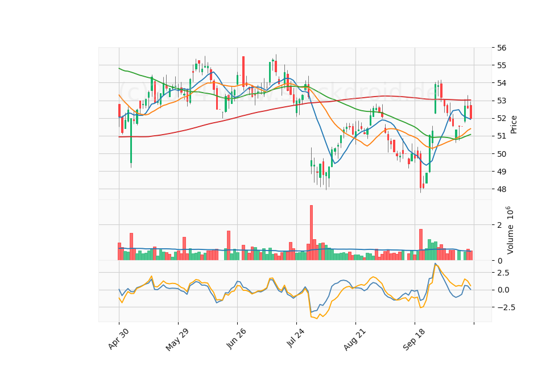Screen dimensions: 546x392
Task: Select the "Jul 24" date label
Action: pyautogui.click(x=296, y=337)
